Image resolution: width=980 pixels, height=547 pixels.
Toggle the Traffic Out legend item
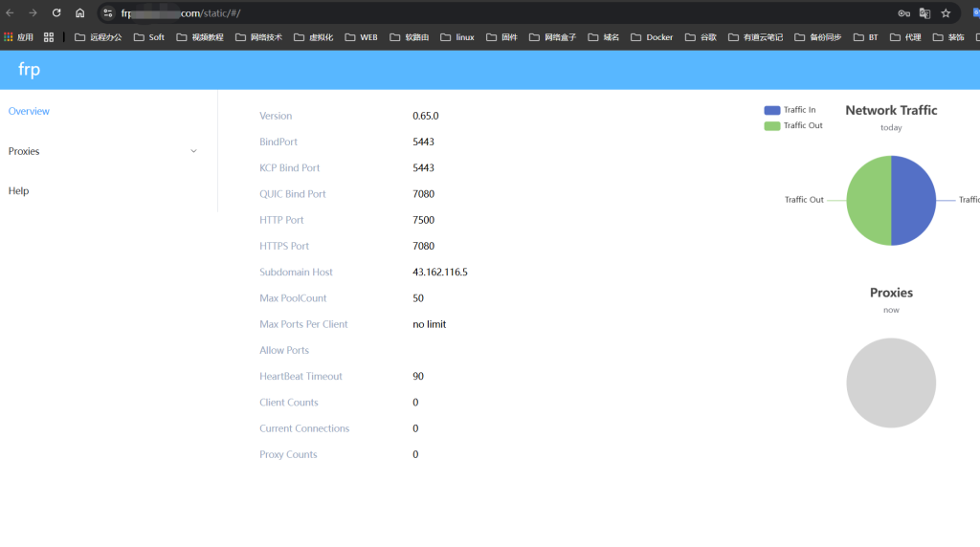pyautogui.click(x=792, y=125)
